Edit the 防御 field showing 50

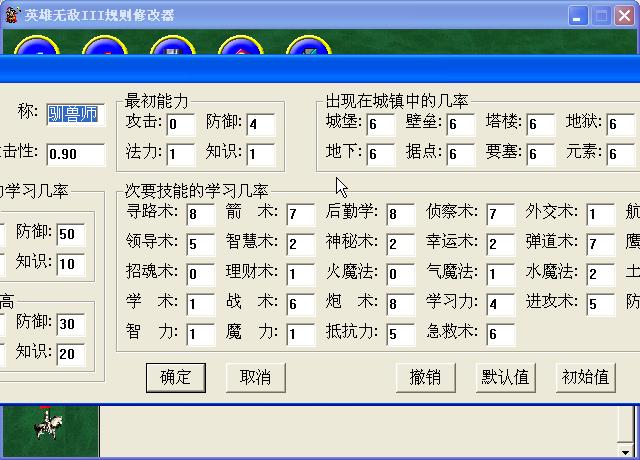pyautogui.click(x=71, y=234)
